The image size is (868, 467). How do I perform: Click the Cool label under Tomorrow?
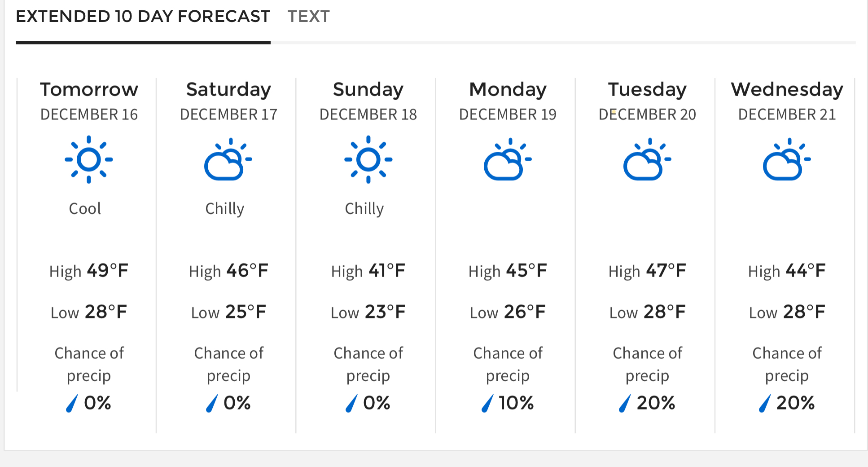[85, 209]
